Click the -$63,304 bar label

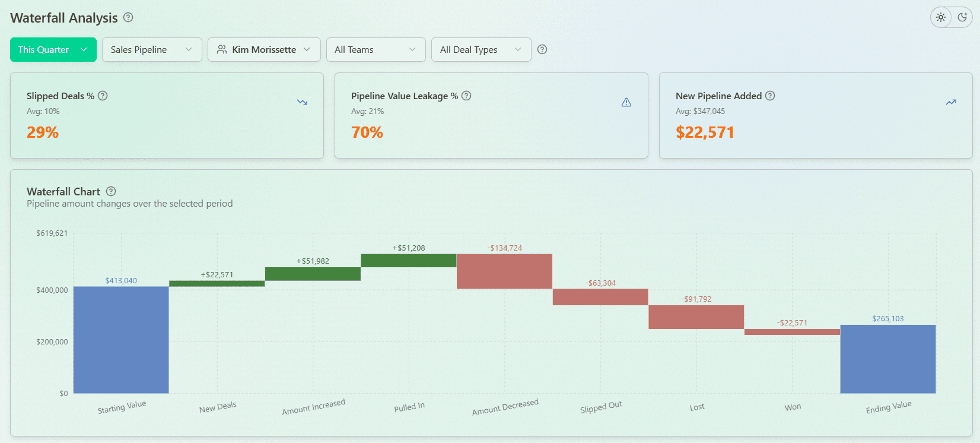coord(600,283)
